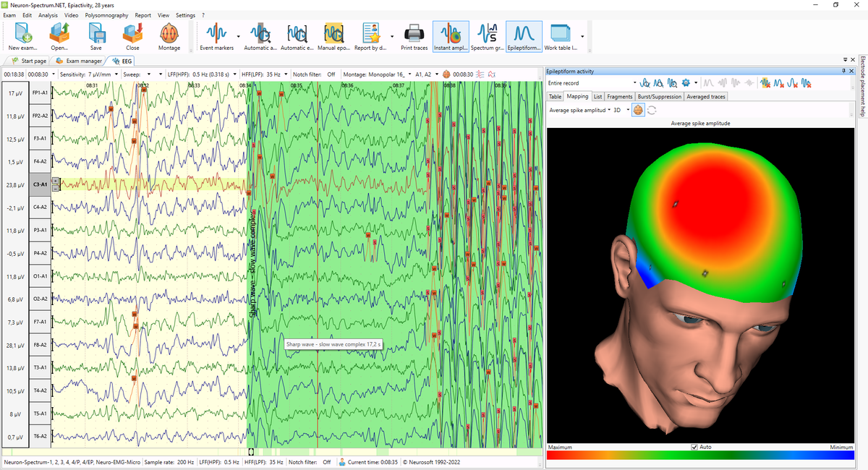Screen dimensions: 868x470
Task: Toggle the Instant ampl... mapping button
Action: [x=451, y=37]
